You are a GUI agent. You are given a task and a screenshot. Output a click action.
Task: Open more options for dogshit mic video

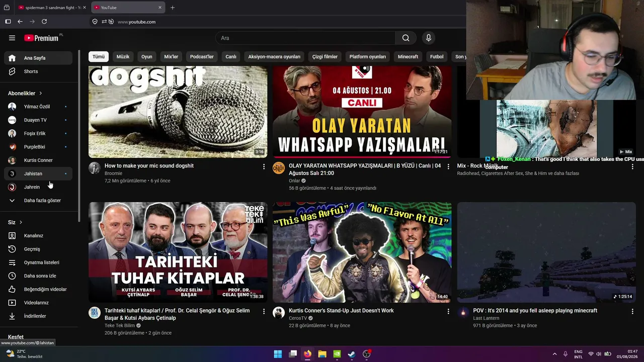pos(264,166)
